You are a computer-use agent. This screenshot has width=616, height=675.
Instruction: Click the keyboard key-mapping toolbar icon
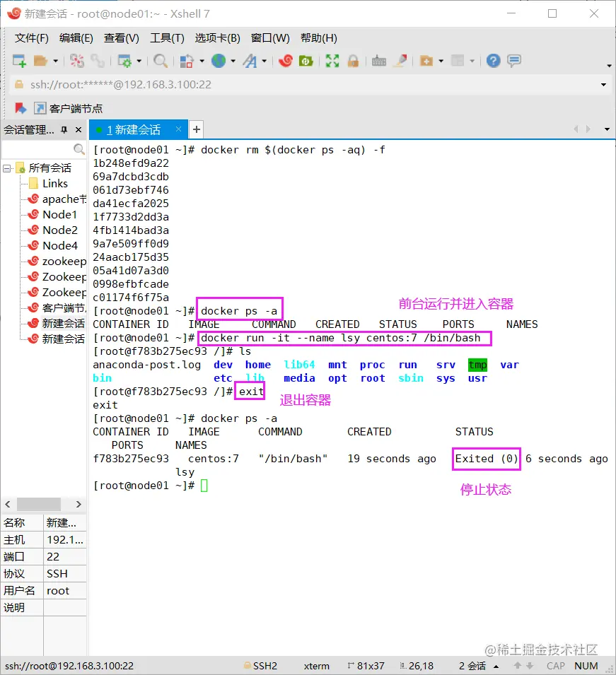379,61
